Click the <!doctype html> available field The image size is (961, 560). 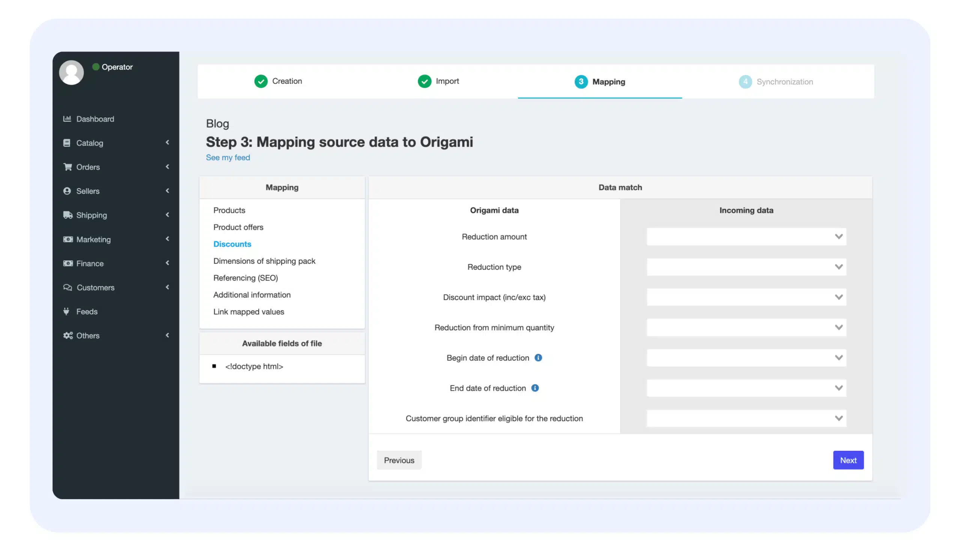(254, 366)
